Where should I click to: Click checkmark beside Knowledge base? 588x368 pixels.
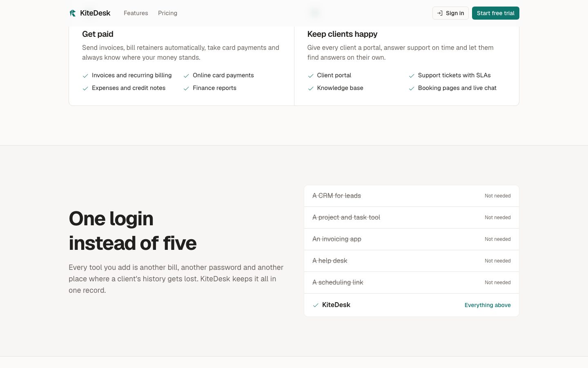pos(311,88)
